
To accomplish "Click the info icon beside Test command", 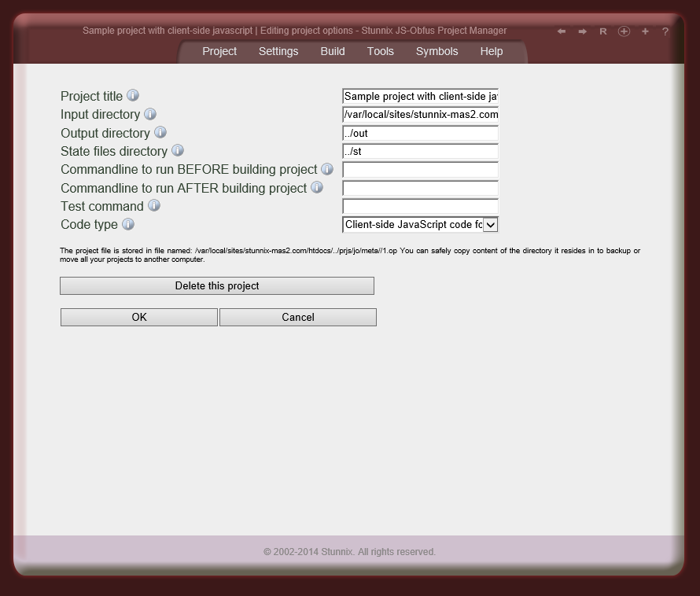I will [x=154, y=205].
